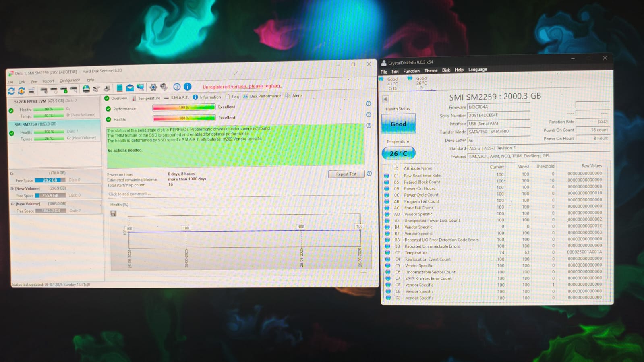Click the Performance 100% gradient bar

pyautogui.click(x=184, y=108)
